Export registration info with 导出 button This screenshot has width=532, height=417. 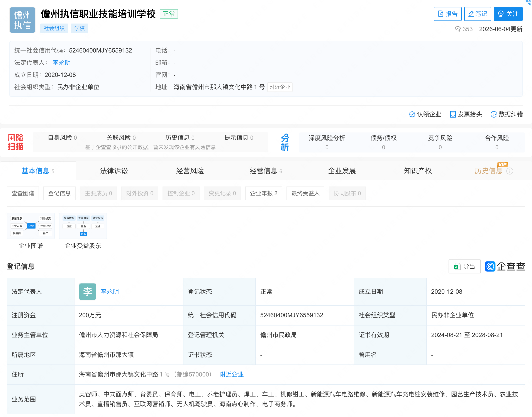tap(464, 266)
